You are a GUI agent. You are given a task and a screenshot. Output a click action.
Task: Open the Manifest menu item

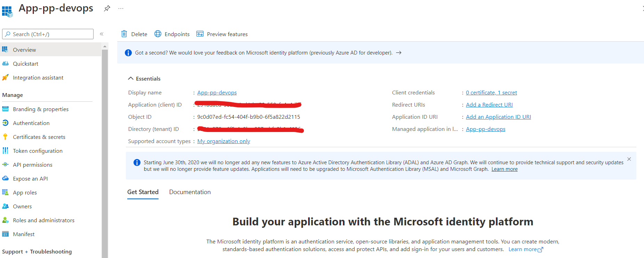point(24,234)
